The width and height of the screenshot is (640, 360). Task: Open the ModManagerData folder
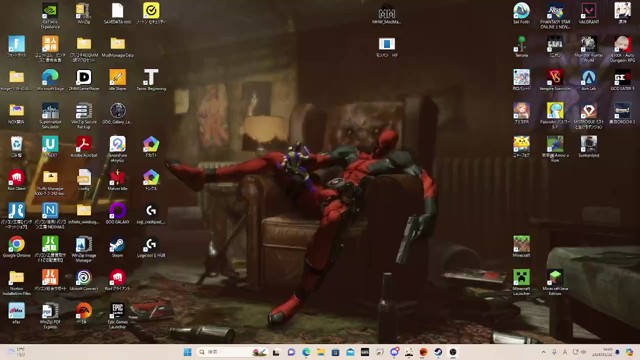click(x=117, y=47)
